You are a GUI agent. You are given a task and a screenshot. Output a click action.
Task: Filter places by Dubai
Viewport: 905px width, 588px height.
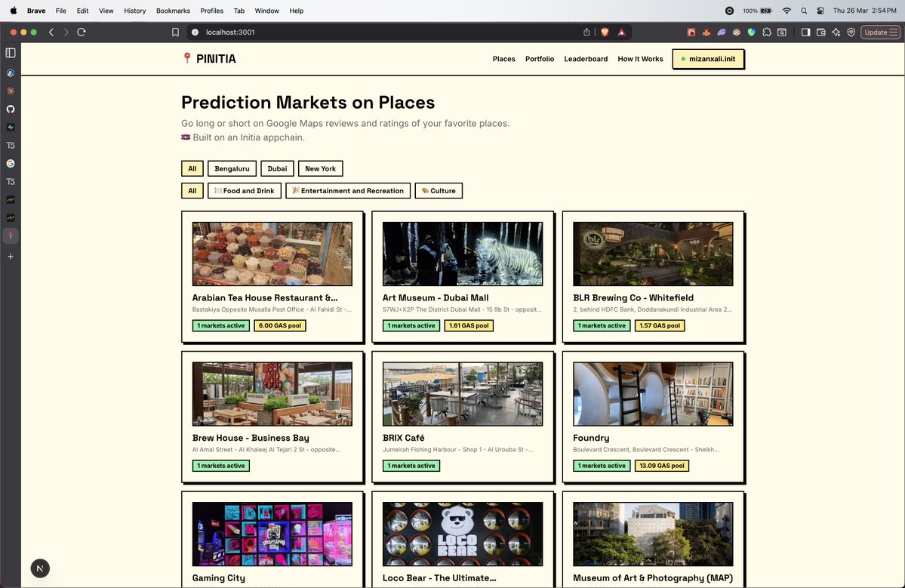click(277, 168)
